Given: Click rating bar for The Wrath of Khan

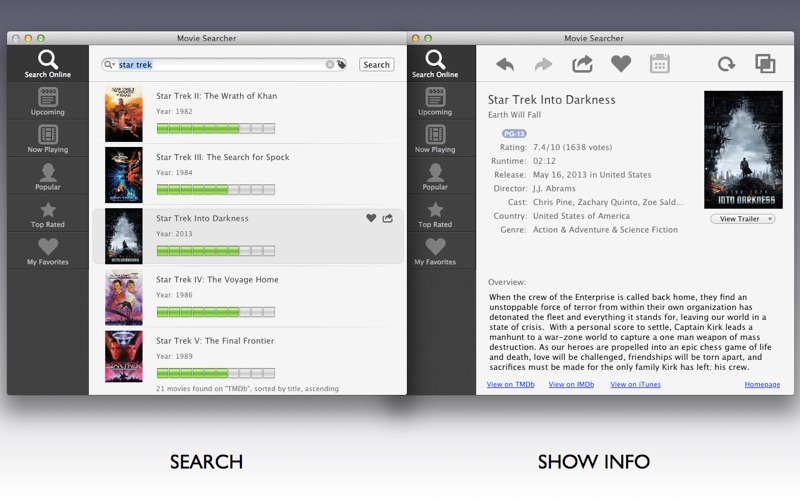Looking at the screenshot, I should (x=215, y=128).
